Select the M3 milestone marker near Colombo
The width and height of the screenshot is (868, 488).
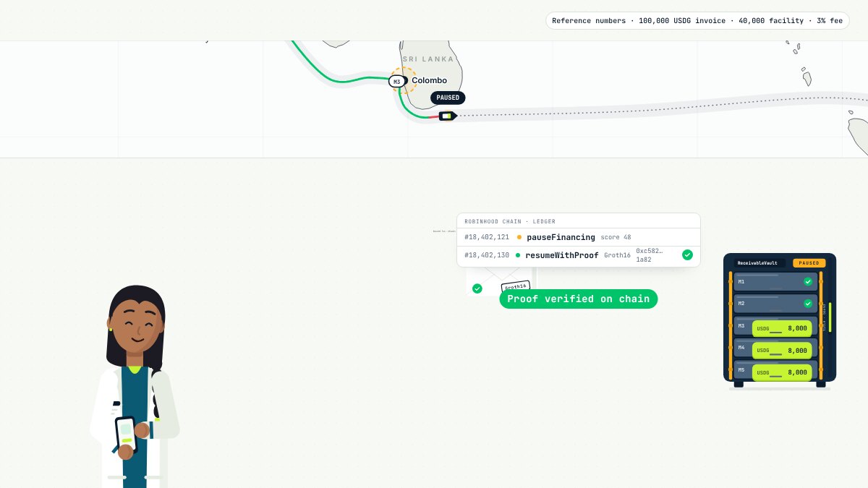pos(396,82)
